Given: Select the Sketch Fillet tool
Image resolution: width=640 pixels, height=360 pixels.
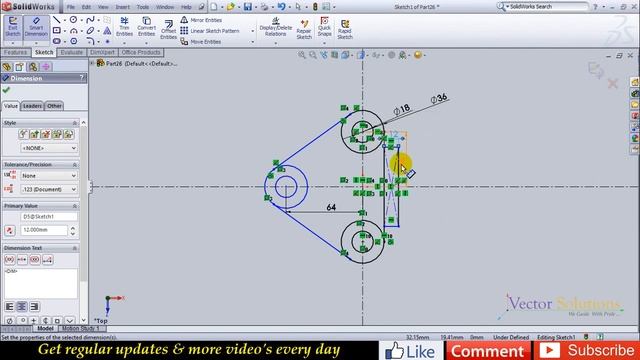Looking at the screenshot, I should [90, 41].
